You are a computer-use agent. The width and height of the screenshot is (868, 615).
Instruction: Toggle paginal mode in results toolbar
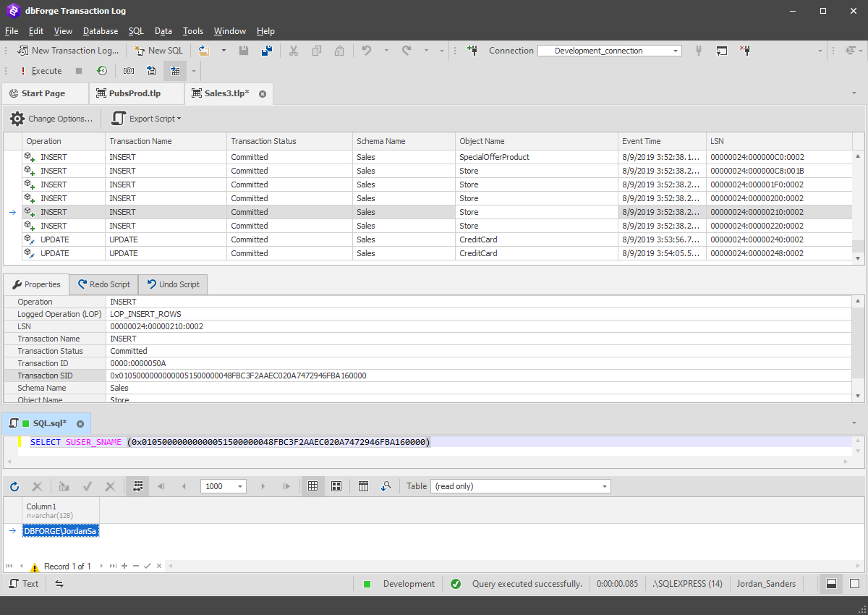coord(137,486)
